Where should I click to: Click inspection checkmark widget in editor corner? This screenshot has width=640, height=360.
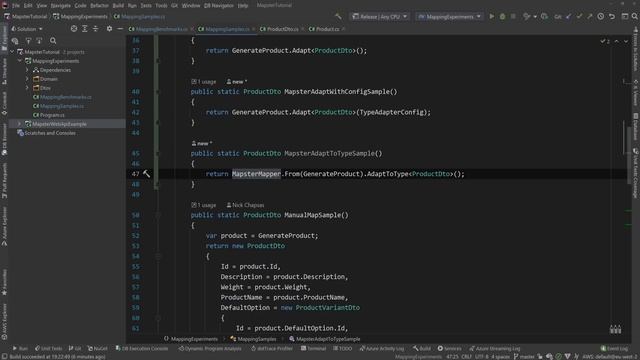(x=605, y=41)
